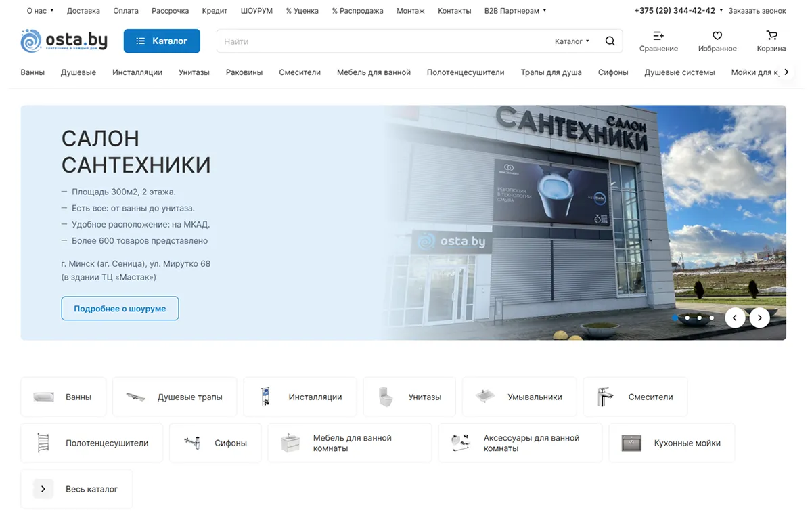Expand the phone number dropdown arrow

[721, 11]
